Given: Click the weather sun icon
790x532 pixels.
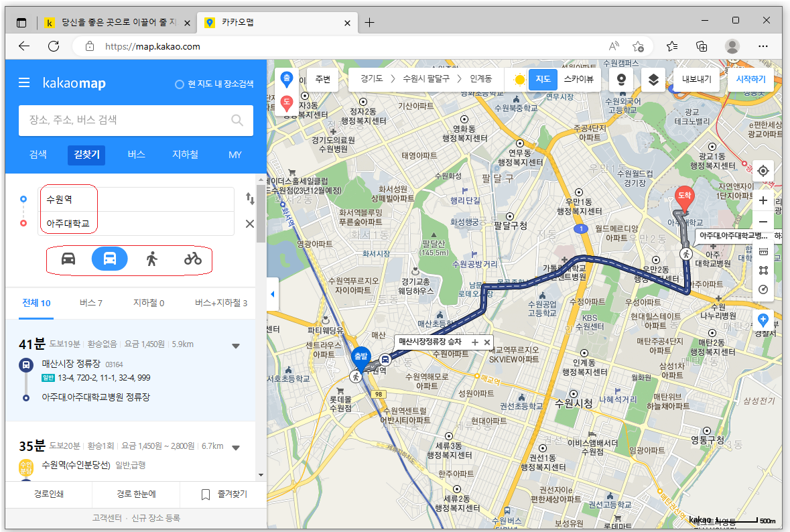Looking at the screenshot, I should point(519,80).
